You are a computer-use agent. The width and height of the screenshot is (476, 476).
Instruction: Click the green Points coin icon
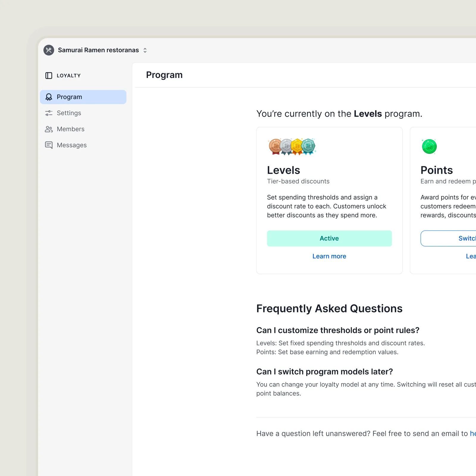[x=429, y=146]
